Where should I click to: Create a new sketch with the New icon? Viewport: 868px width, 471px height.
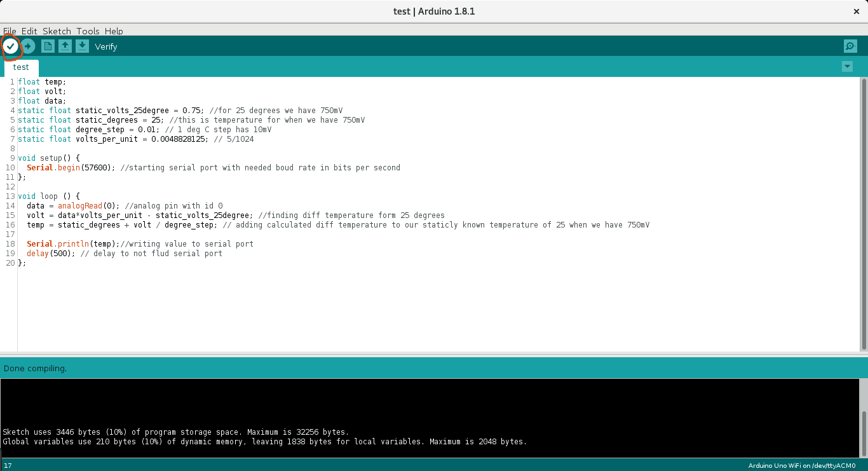coord(47,46)
